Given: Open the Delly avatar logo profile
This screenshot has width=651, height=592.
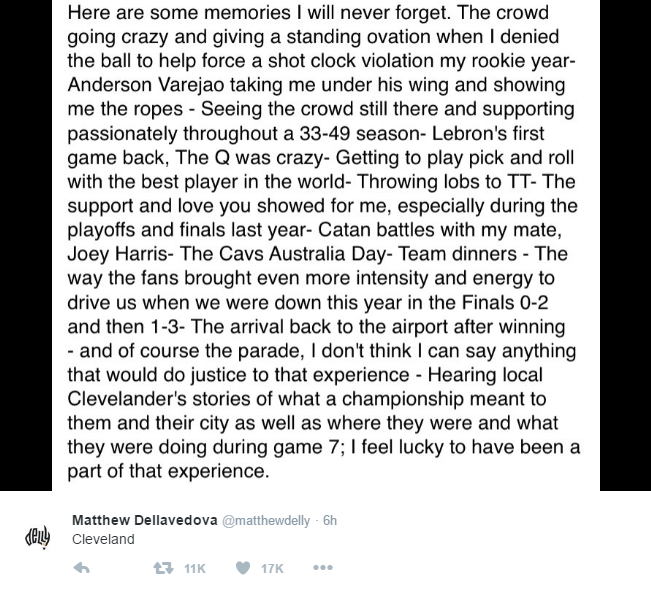Looking at the screenshot, I should click(x=37, y=538).
